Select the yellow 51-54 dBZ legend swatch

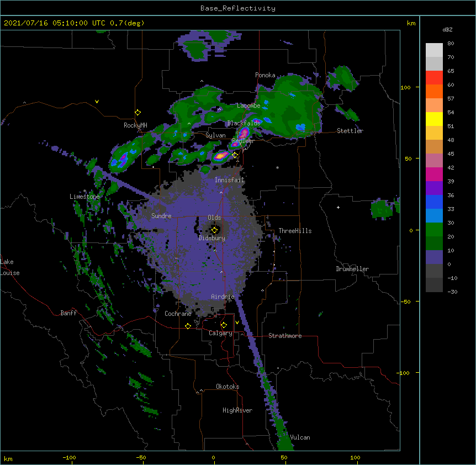tap(434, 119)
